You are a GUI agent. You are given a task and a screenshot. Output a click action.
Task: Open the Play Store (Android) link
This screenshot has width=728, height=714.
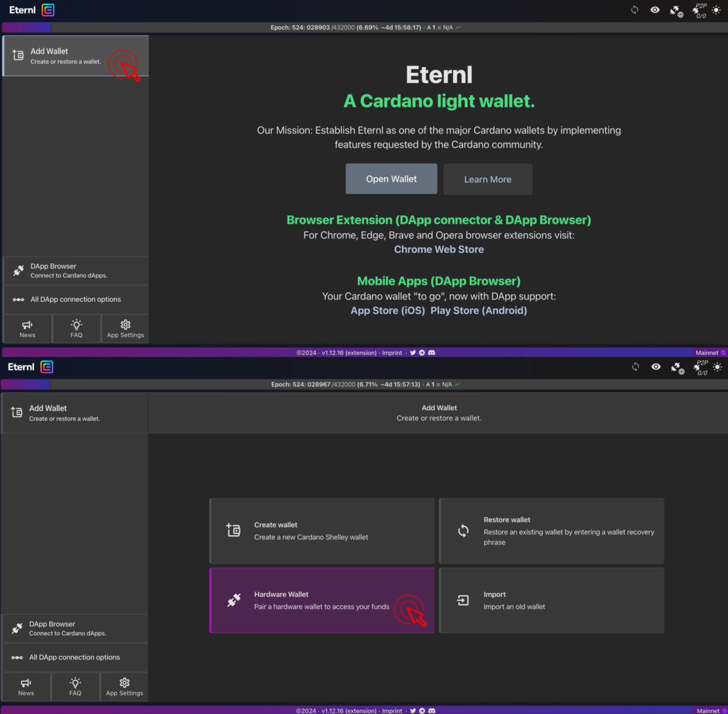(479, 310)
